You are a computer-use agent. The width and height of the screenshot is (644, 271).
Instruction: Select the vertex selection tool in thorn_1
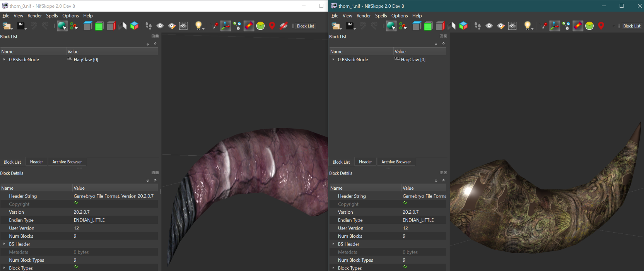[403, 26]
